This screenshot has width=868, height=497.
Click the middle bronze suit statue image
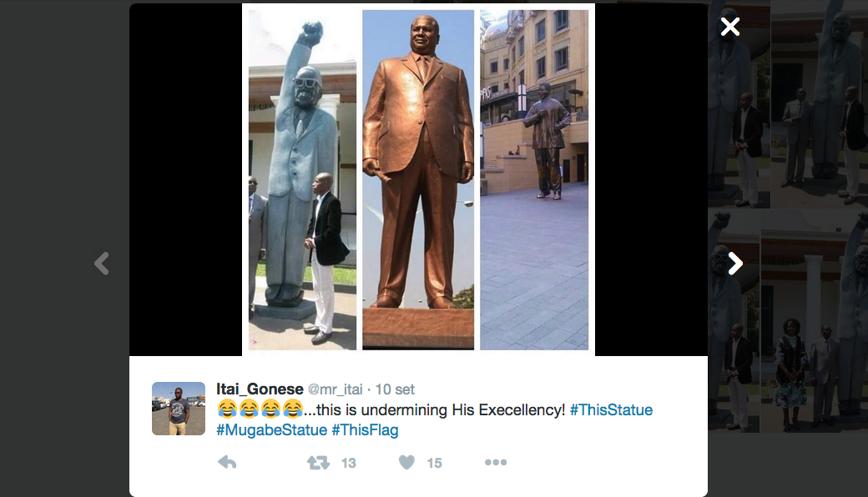coord(418,179)
